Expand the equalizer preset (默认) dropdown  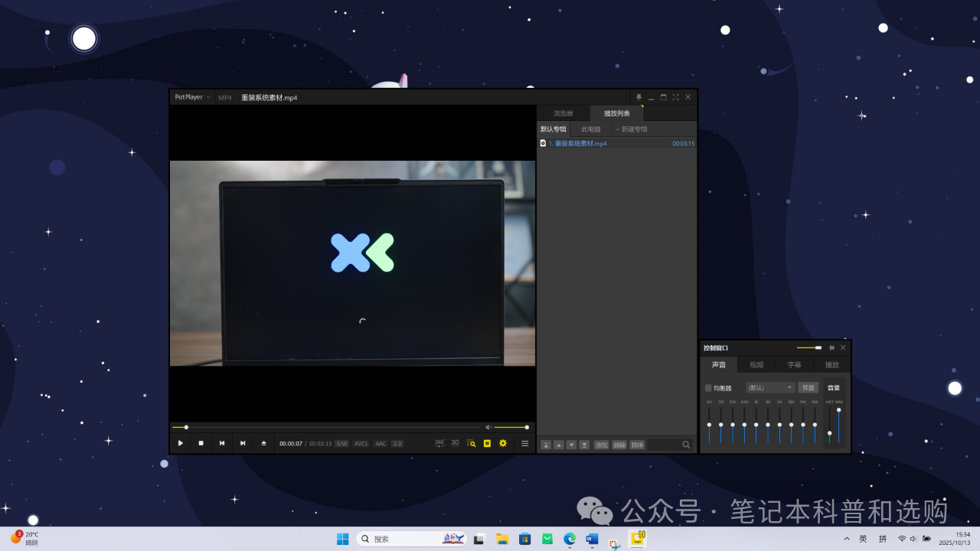[770, 387]
